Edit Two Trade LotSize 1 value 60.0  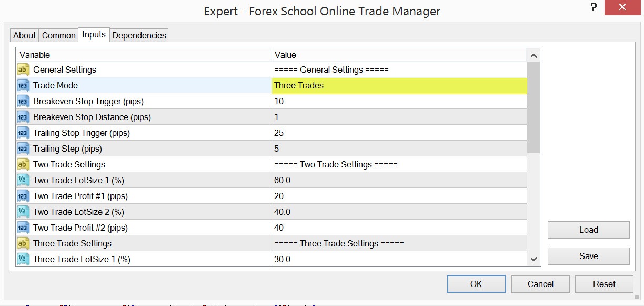click(x=399, y=180)
